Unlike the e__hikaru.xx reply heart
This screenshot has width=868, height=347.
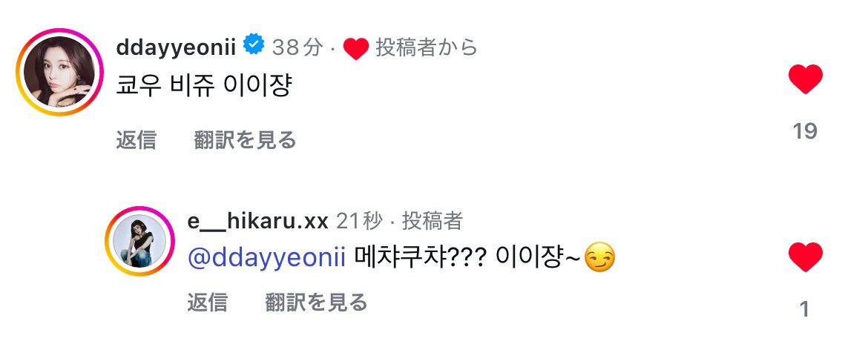tap(805, 257)
